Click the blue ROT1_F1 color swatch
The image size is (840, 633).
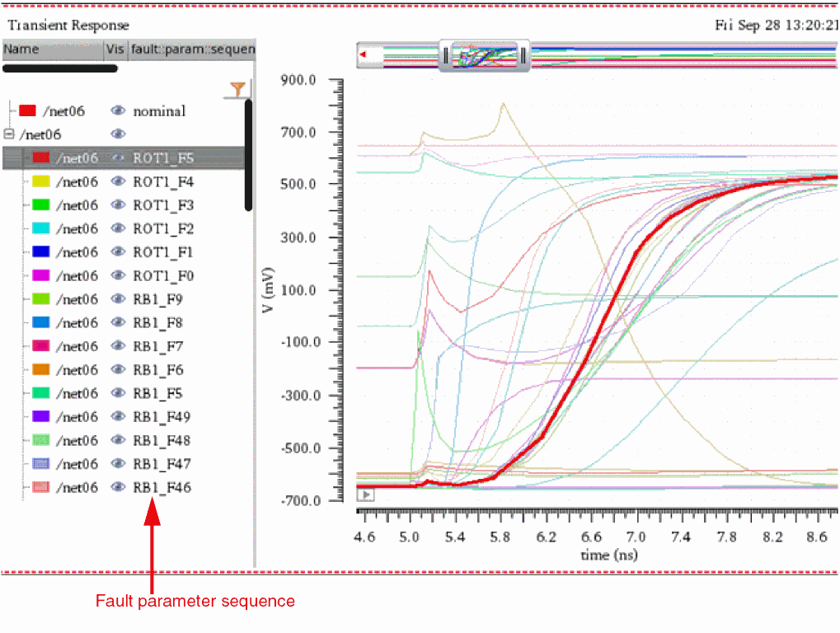[41, 252]
